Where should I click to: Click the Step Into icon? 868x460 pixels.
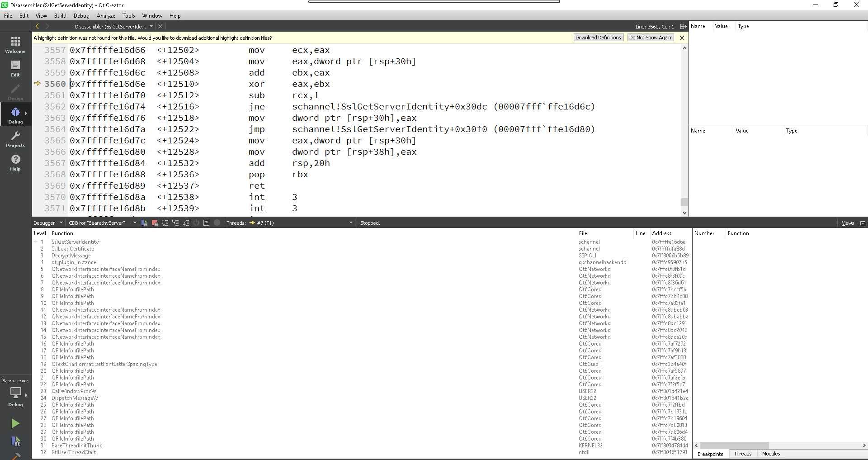click(176, 223)
